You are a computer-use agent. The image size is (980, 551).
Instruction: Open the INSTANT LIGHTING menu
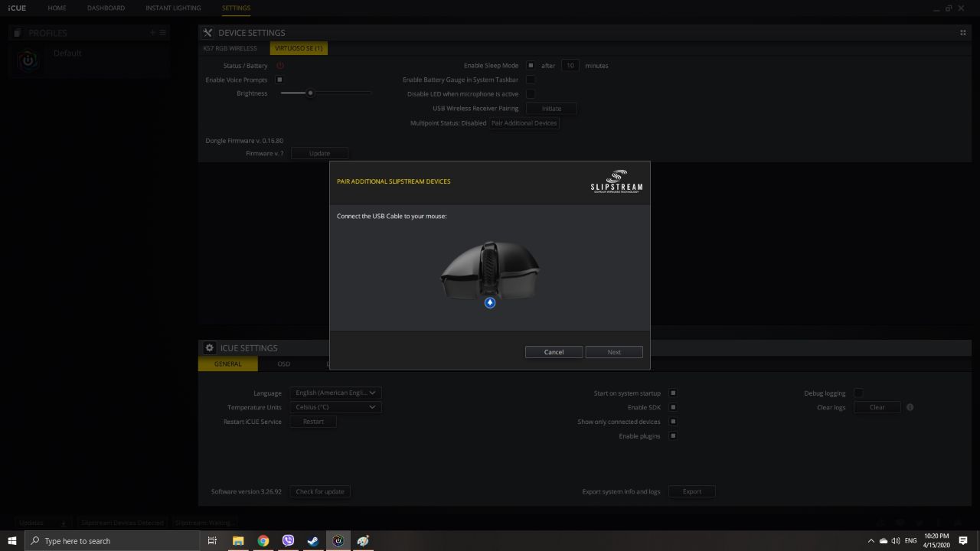[x=173, y=8]
